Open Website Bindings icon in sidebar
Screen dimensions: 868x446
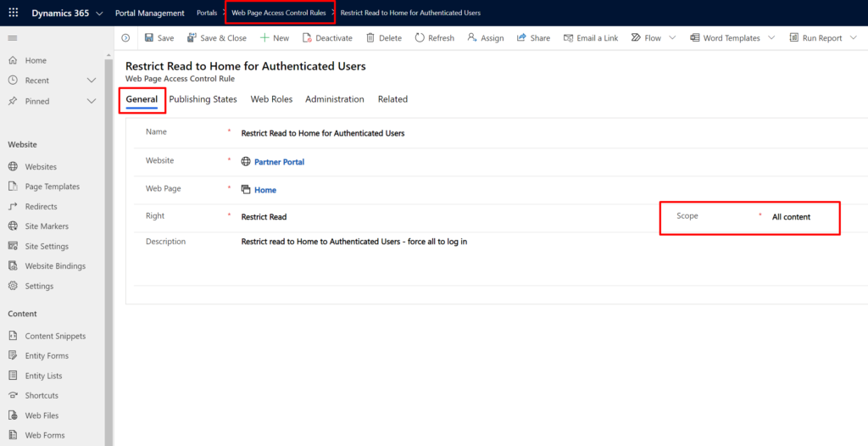point(14,266)
